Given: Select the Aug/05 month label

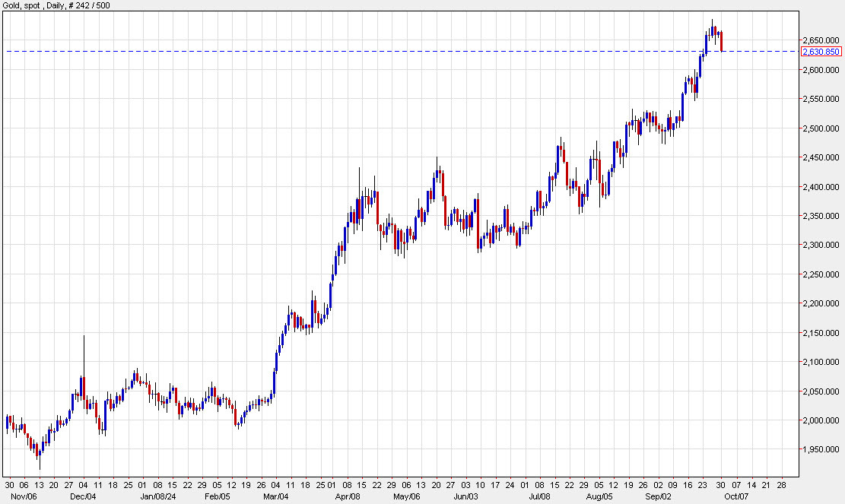Looking at the screenshot, I should coord(599,496).
